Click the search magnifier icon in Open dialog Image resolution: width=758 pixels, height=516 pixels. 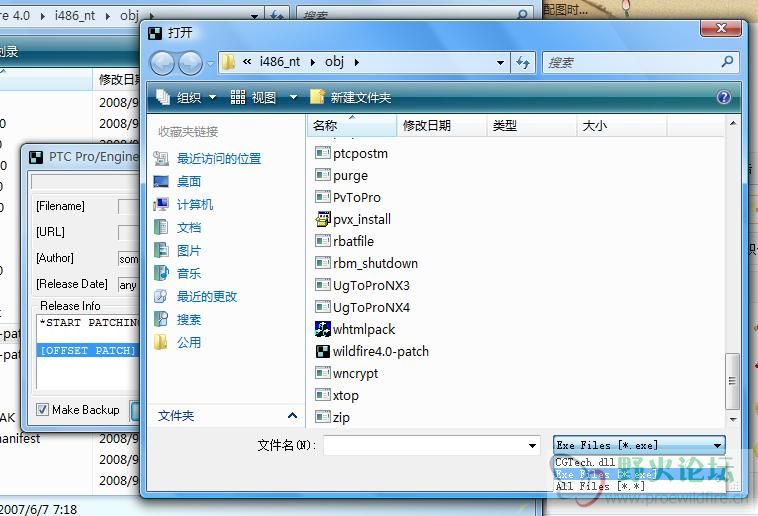coord(727,62)
